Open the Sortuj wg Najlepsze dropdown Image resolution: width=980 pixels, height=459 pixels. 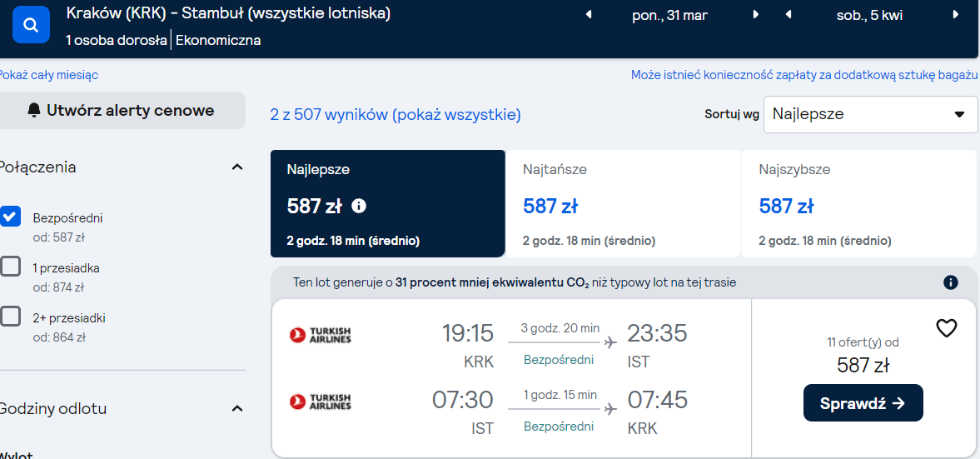tap(870, 114)
